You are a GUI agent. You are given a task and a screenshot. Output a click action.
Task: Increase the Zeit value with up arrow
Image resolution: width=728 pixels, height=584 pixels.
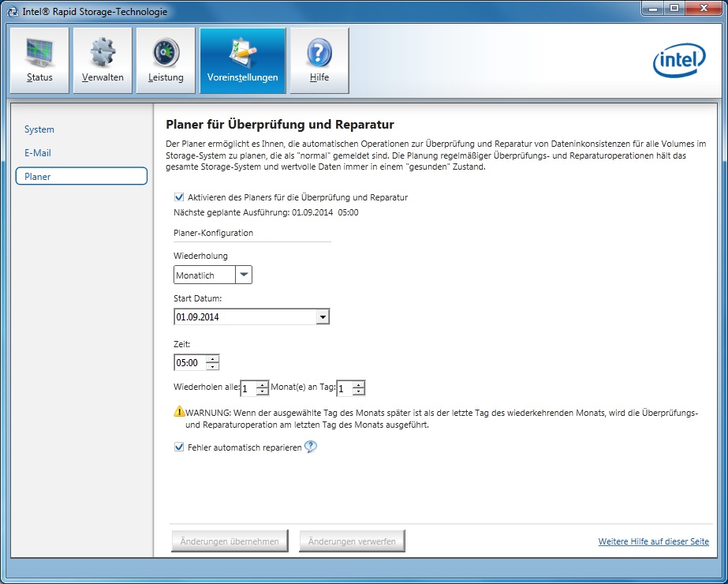[212, 358]
